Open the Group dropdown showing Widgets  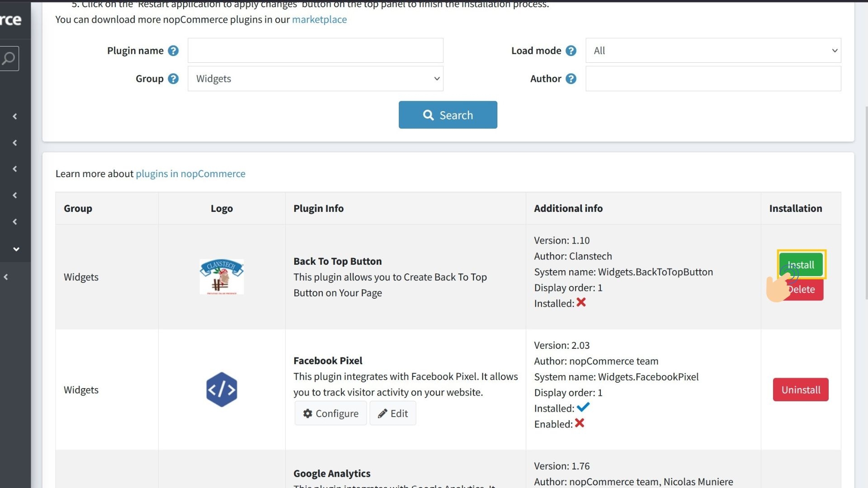click(316, 79)
